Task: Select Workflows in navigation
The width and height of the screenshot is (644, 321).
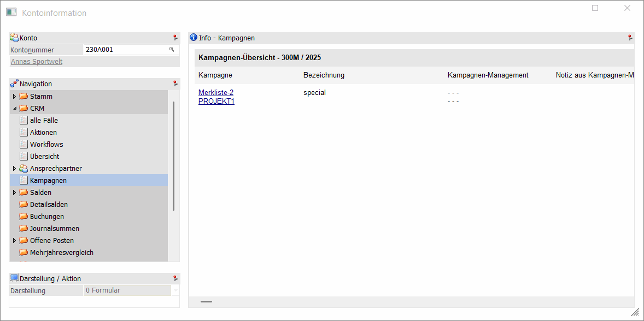Action: [46, 144]
